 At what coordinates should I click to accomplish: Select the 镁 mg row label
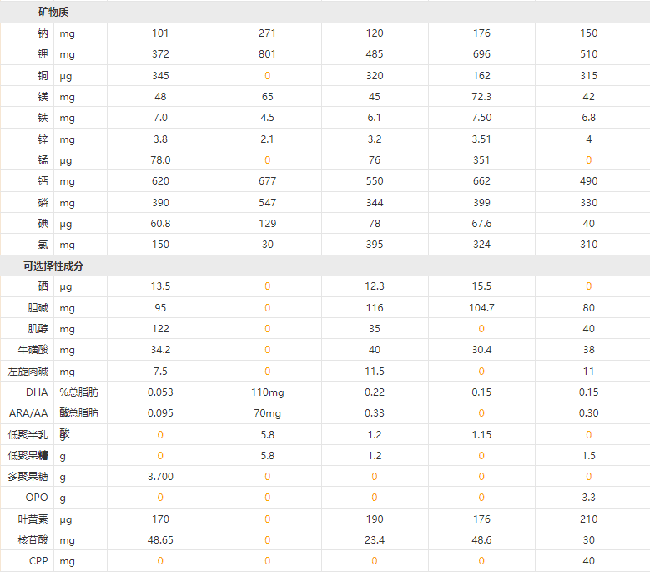(x=43, y=97)
